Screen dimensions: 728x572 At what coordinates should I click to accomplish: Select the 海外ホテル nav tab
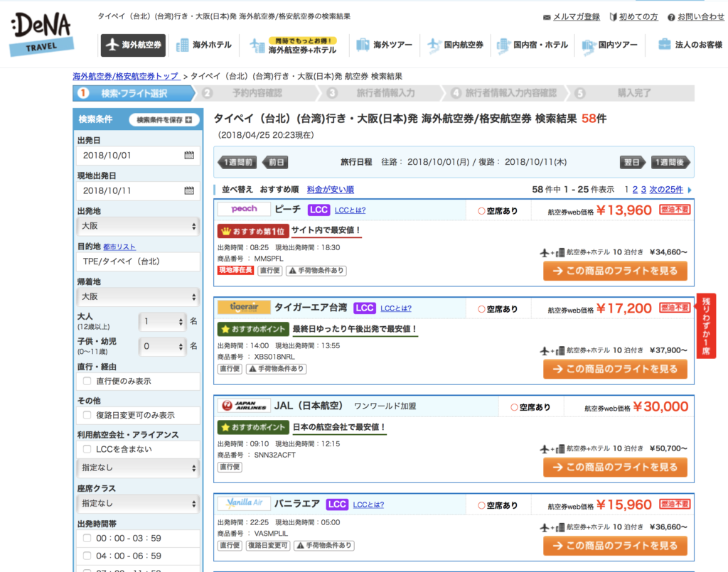tap(204, 45)
